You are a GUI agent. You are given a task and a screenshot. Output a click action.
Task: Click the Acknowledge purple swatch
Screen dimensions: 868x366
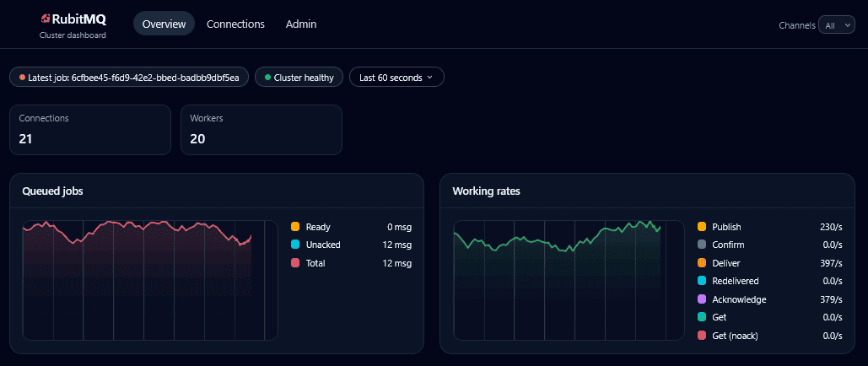tap(702, 299)
